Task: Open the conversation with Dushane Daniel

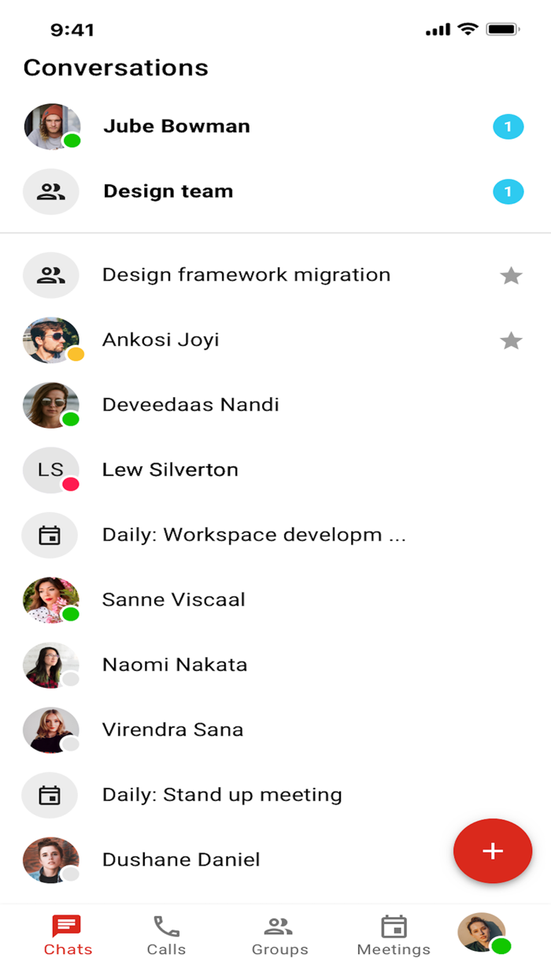Action: pyautogui.click(x=181, y=859)
